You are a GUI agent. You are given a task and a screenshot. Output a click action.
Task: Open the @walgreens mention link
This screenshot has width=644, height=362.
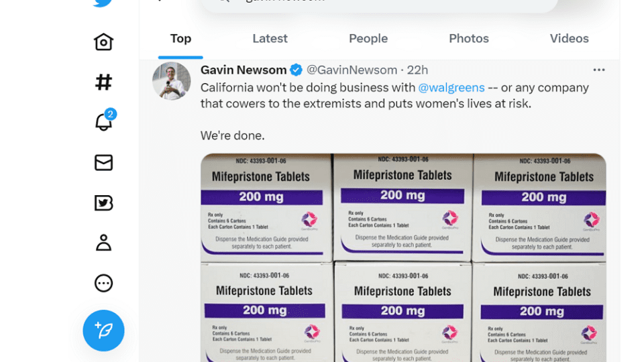pyautogui.click(x=451, y=88)
